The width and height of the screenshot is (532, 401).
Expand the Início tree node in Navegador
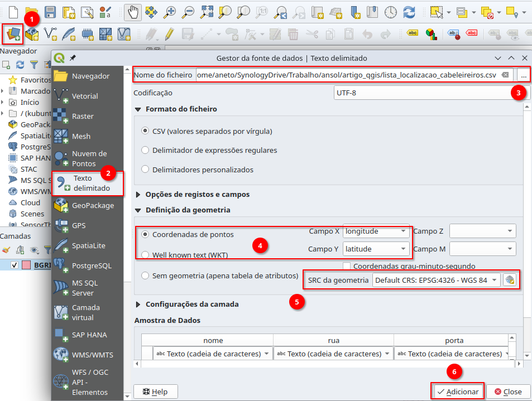point(2,102)
